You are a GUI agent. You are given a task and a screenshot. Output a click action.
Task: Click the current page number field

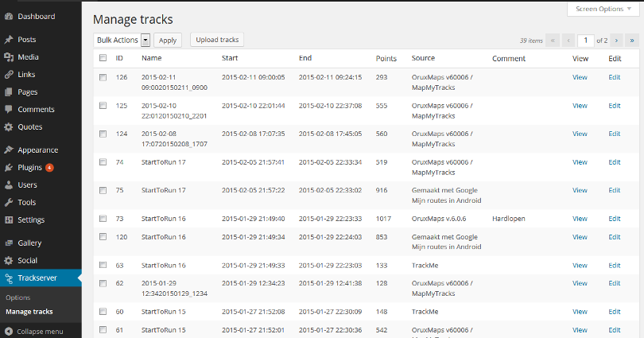586,41
